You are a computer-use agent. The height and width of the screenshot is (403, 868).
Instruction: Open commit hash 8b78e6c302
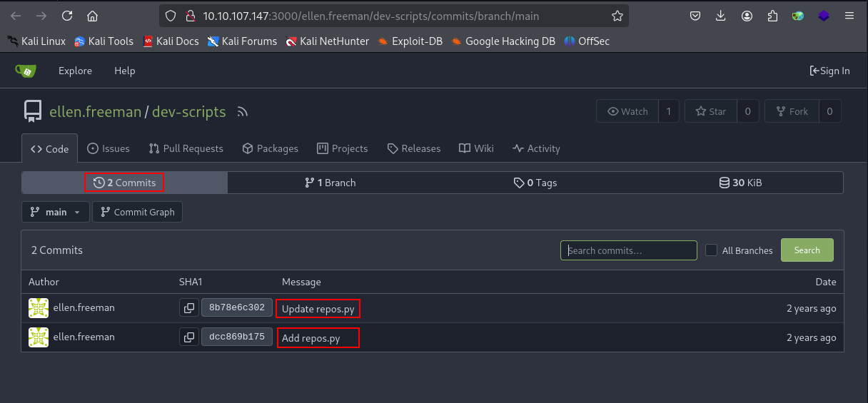click(x=237, y=308)
